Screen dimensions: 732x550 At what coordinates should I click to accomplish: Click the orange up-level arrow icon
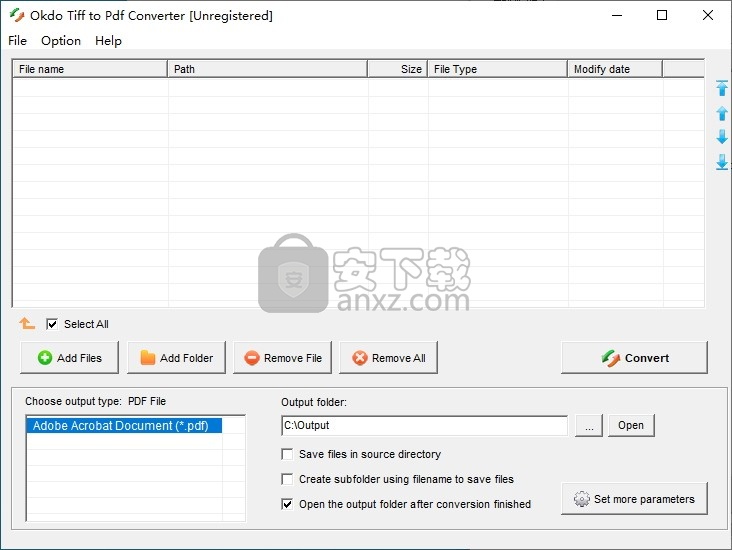pos(27,323)
